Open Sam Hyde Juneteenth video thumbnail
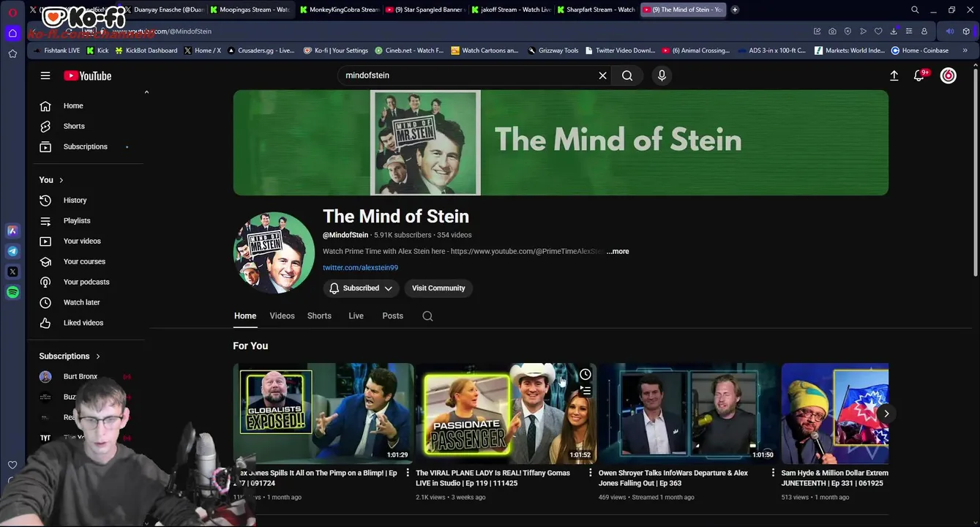Screen dimensions: 980x527 click(x=835, y=414)
